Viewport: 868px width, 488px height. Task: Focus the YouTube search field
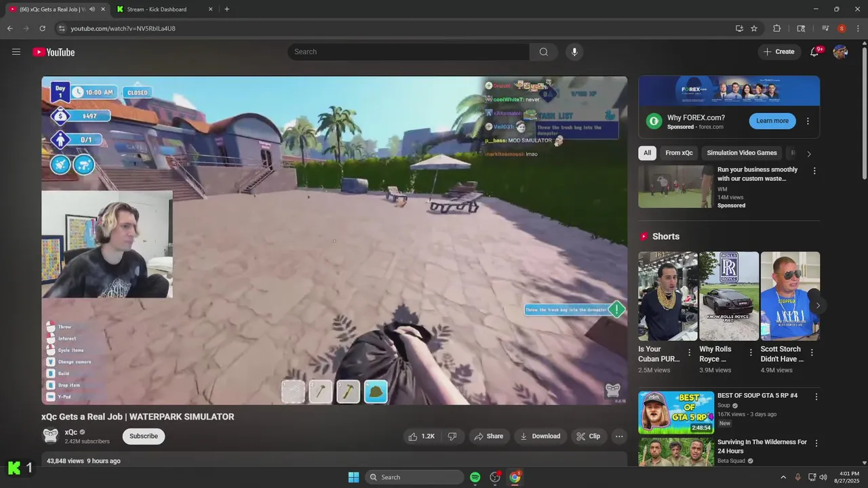408,52
